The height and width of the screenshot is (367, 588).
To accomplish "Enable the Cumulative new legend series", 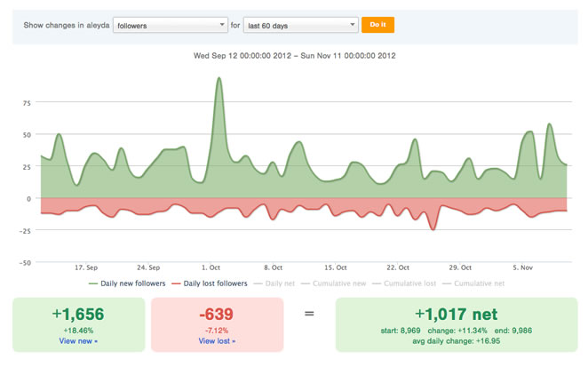I will pos(333,283).
